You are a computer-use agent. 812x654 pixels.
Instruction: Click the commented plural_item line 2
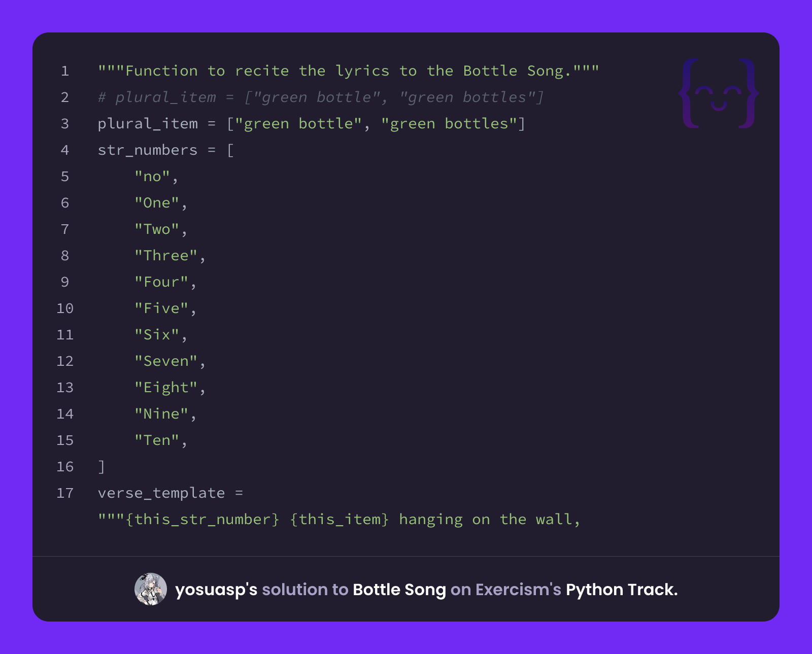(321, 97)
